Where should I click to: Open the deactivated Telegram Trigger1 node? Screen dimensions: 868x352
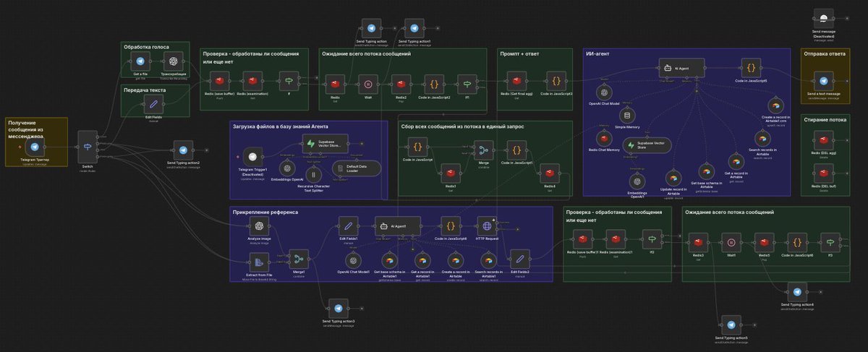253,156
